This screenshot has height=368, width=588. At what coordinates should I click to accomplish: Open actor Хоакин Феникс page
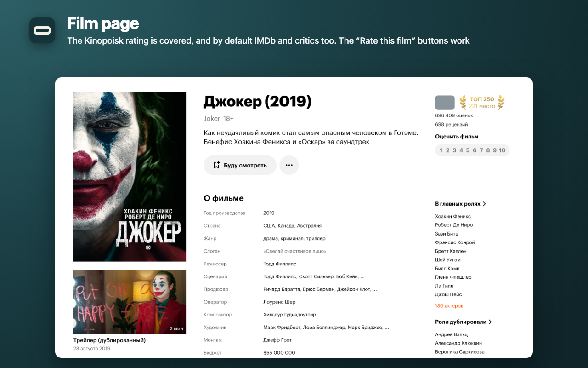coord(453,216)
